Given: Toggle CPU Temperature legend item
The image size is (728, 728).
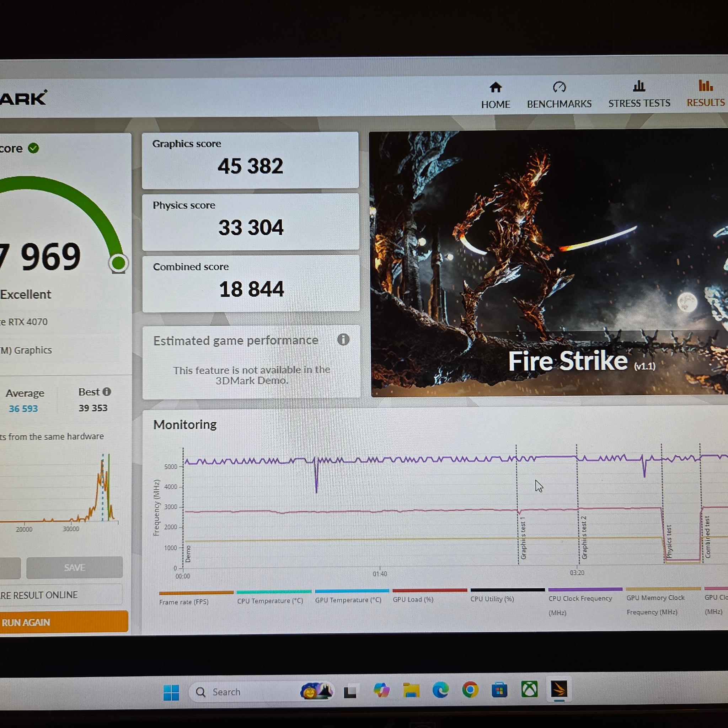Looking at the screenshot, I should [x=274, y=598].
